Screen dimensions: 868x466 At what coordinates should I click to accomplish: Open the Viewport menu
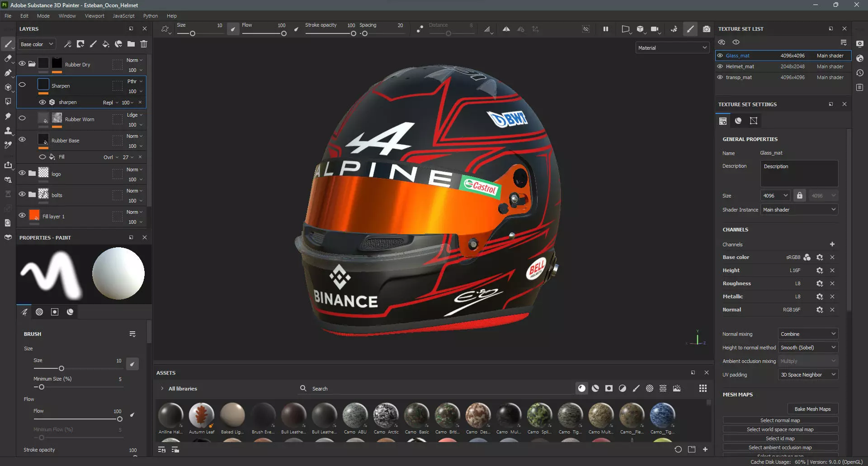click(x=94, y=16)
